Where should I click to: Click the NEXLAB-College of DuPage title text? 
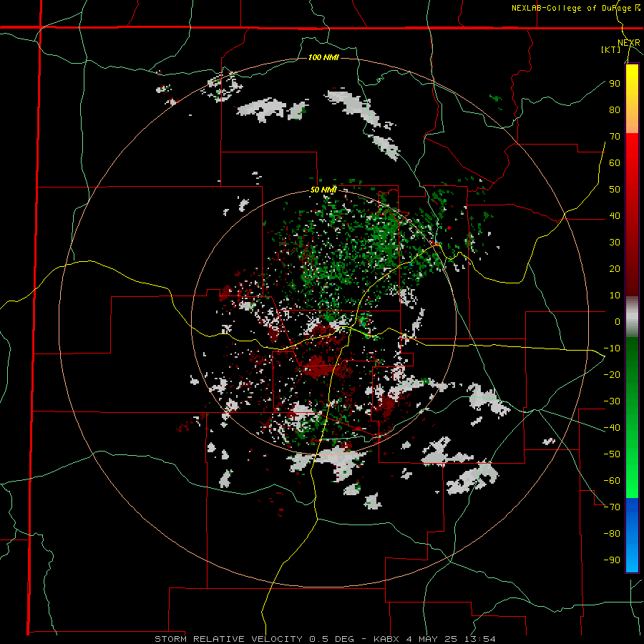[x=575, y=8]
